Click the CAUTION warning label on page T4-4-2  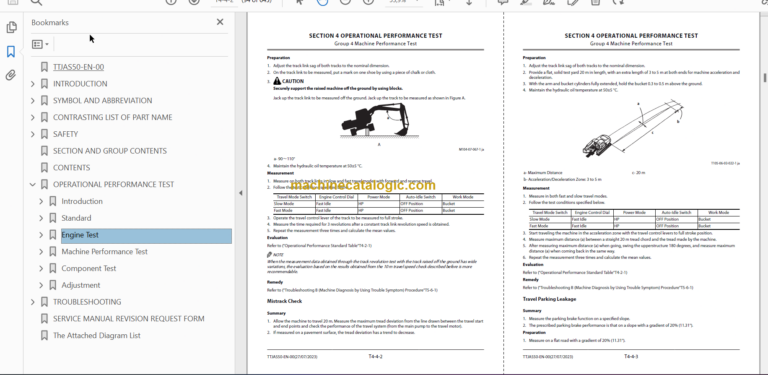point(288,81)
